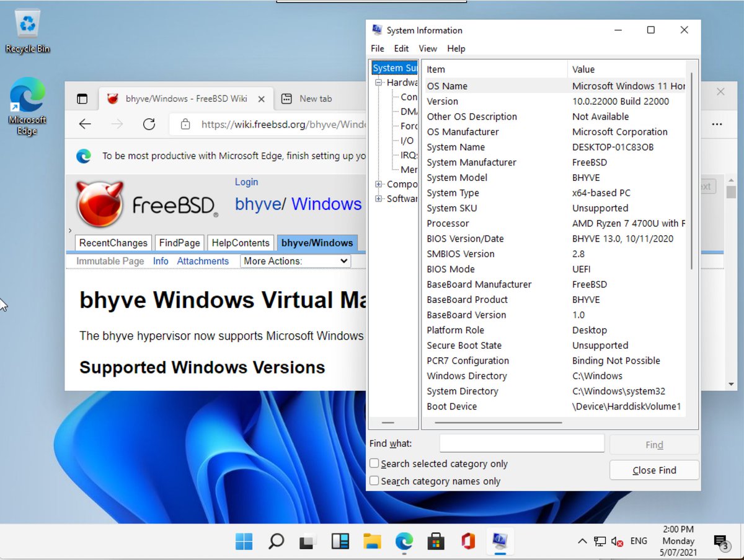
Task: Open the Microsoft Edge desktop shortcut
Action: [27, 107]
